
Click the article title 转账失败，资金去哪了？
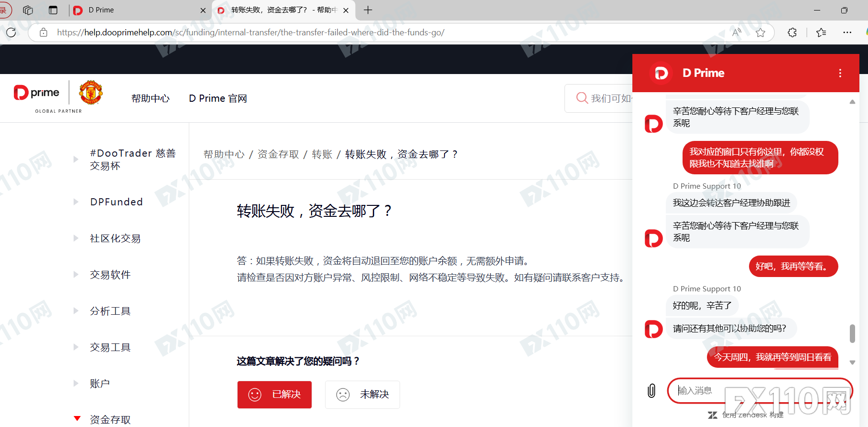click(x=315, y=211)
